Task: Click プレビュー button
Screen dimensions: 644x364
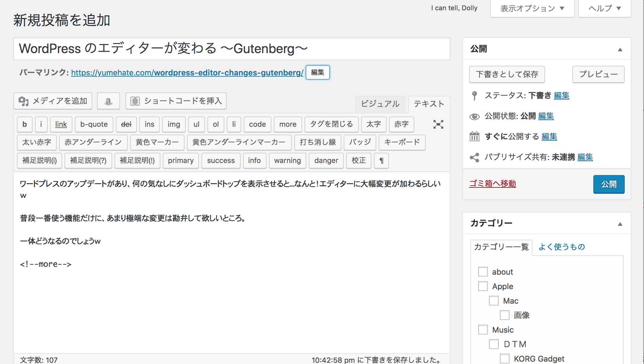Action: click(x=598, y=74)
